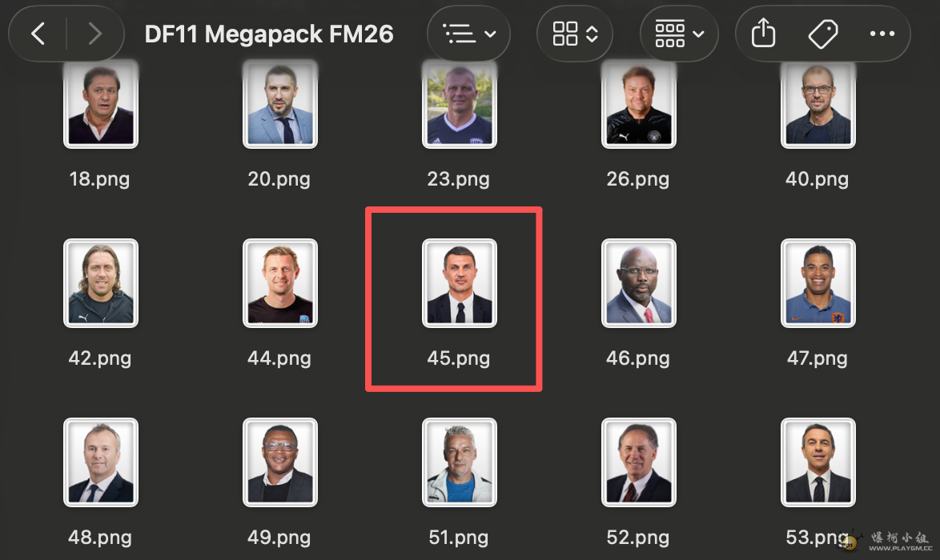Select the 46.png portrait thumbnail
Screen dimensions: 940x560
(638, 283)
